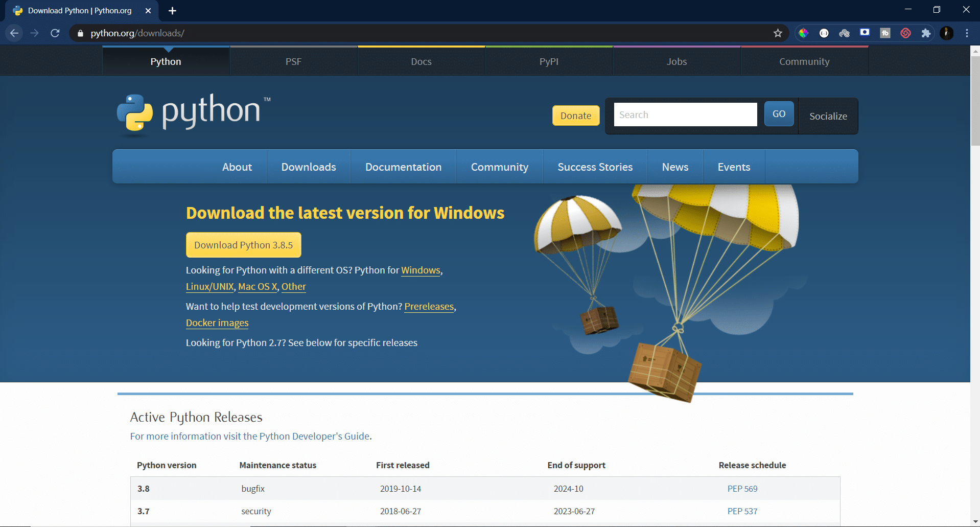Click the browser forward arrow
Screen dimensions: 980x527
(35, 33)
